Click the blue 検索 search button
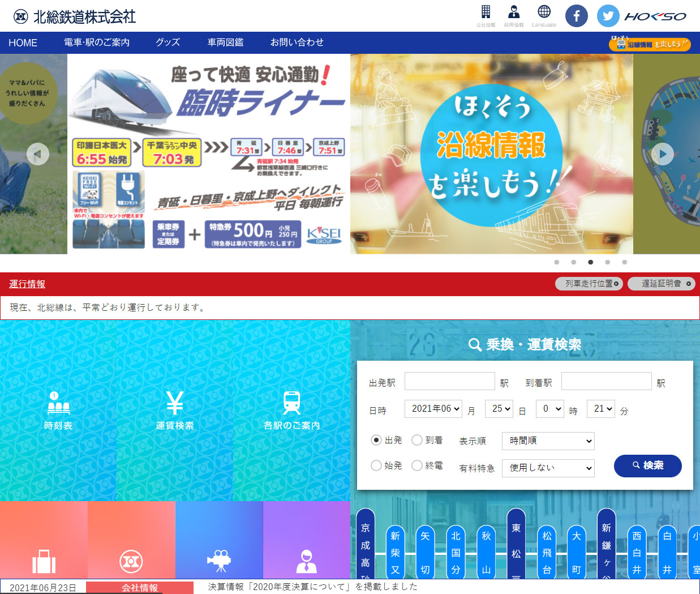This screenshot has height=594, width=700. [x=648, y=465]
